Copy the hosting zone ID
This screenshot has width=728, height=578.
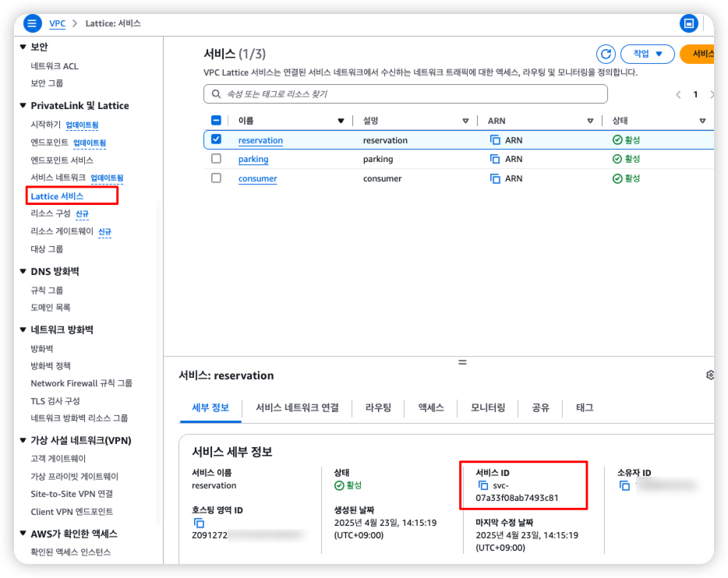(x=199, y=523)
